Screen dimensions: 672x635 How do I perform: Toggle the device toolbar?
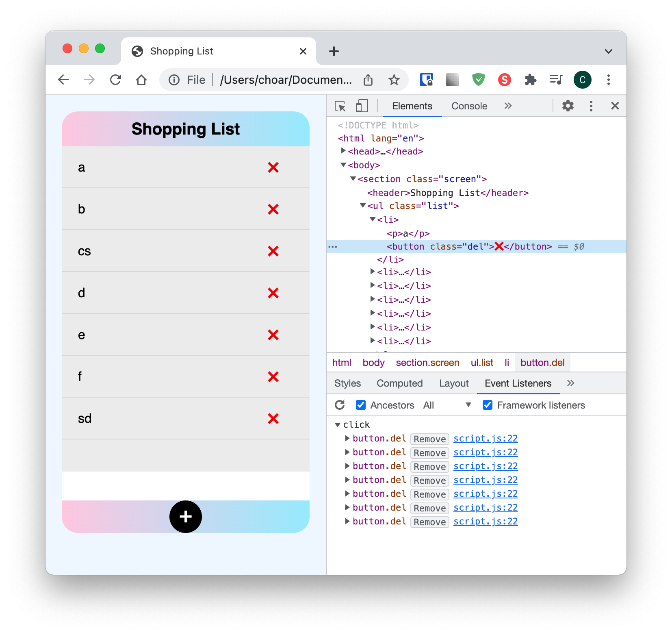point(362,106)
